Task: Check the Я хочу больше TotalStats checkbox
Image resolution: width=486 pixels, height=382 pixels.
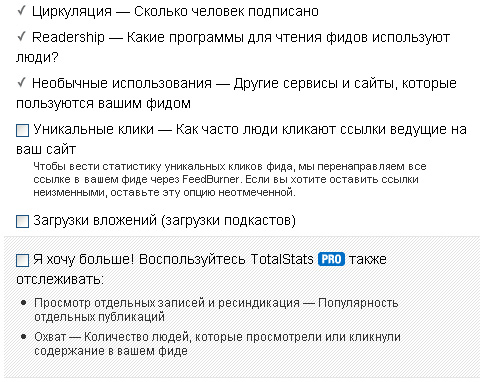Action: pos(22,260)
